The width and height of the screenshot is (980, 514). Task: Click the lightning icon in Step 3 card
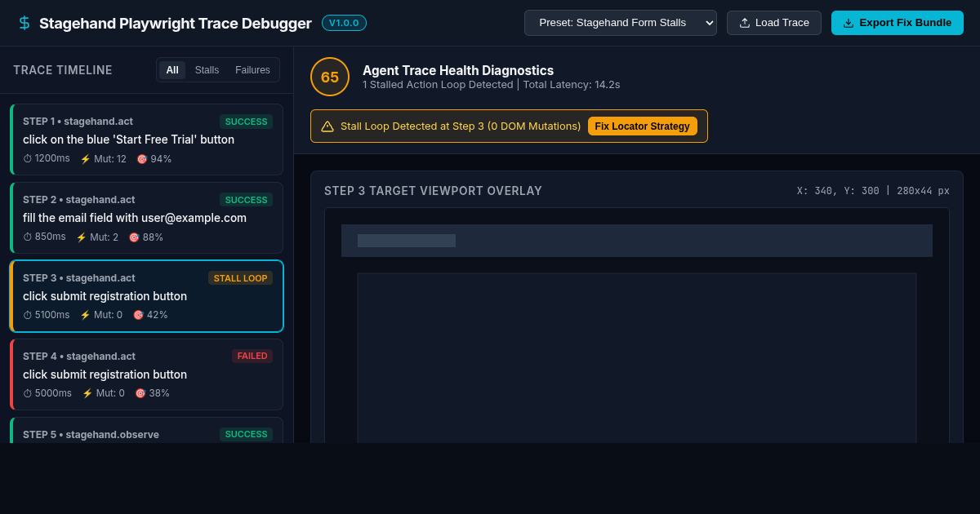(85, 316)
